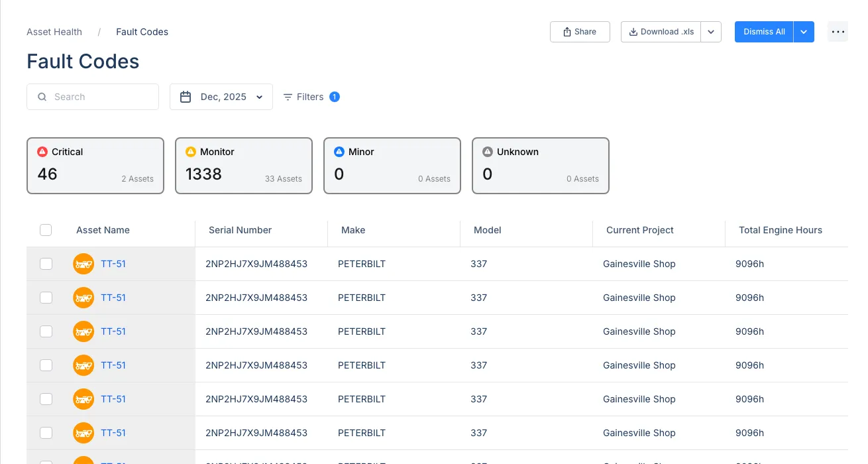Check the first TT-51 row checkbox

point(46,264)
